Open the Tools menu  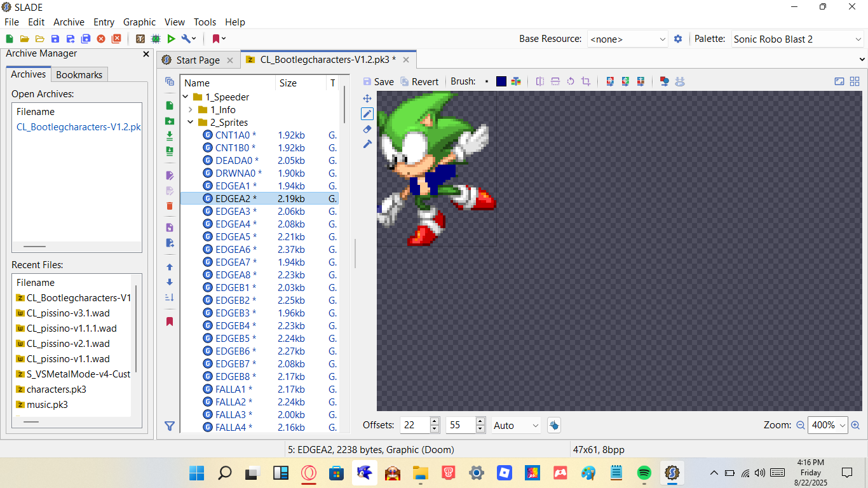tap(205, 22)
